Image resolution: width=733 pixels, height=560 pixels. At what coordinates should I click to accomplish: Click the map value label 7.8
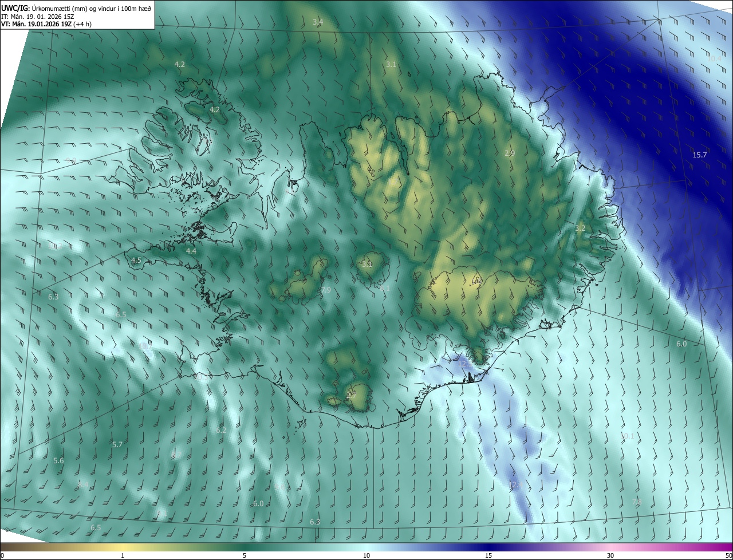point(637,502)
